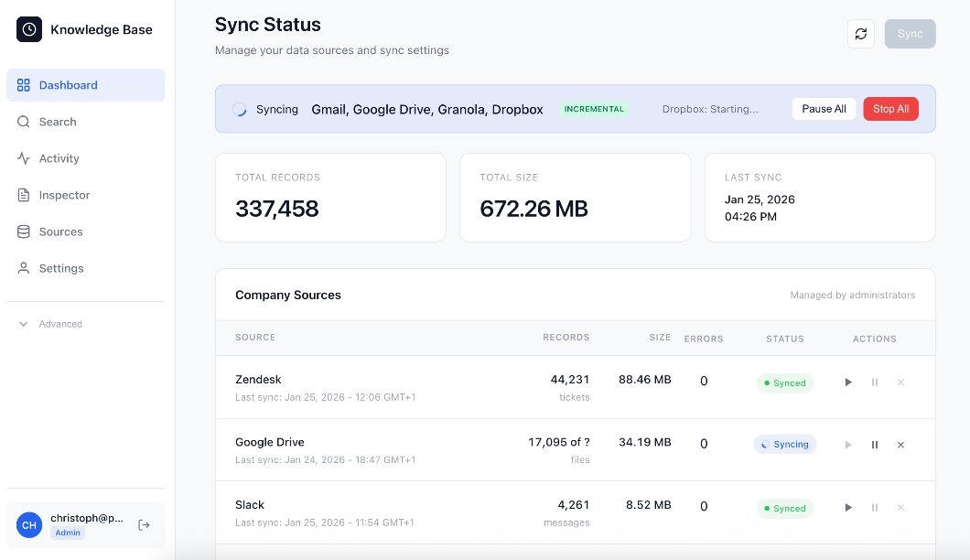This screenshot has width=970, height=560.
Task: Open the Inspector page
Action: pos(85,195)
